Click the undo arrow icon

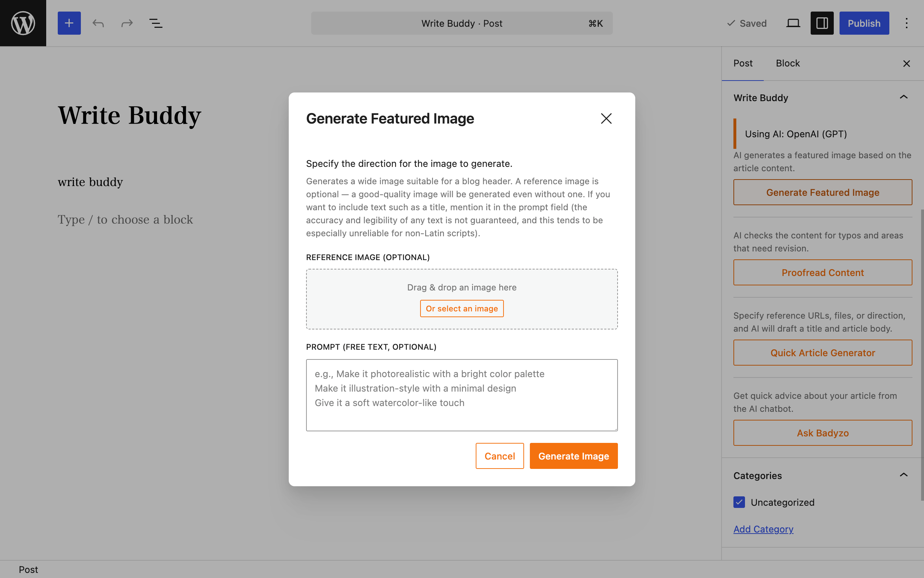pos(98,23)
